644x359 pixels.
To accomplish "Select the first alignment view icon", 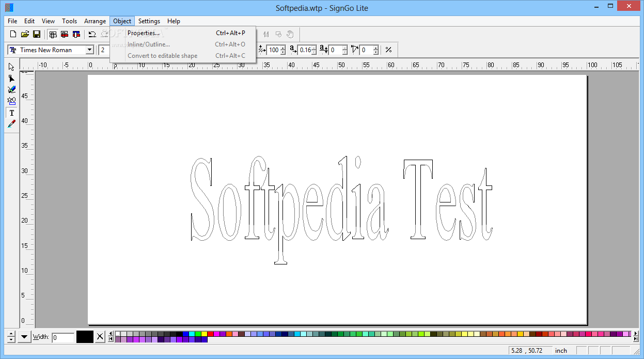I will click(x=53, y=35).
